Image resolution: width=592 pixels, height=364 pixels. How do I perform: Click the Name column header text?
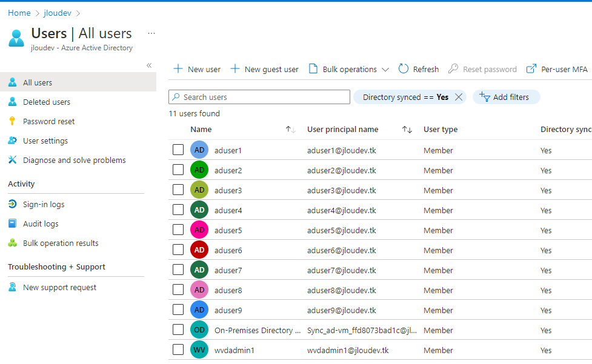[x=201, y=130]
